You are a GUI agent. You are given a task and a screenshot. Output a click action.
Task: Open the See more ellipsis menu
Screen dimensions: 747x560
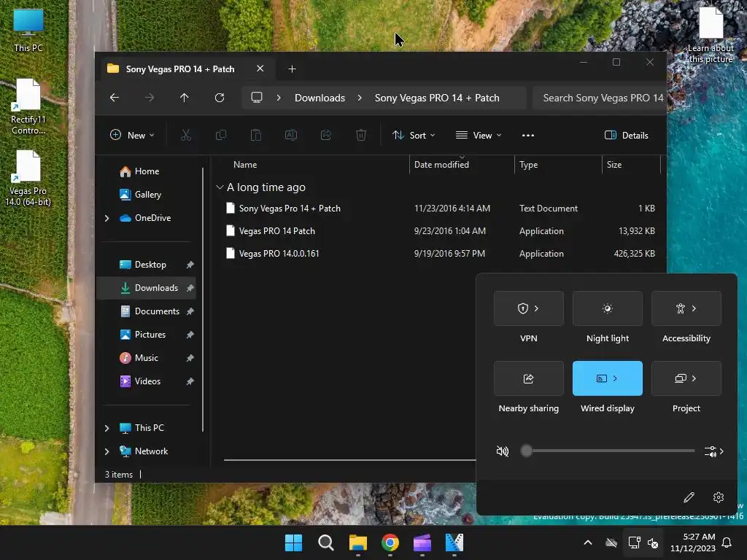coord(528,135)
